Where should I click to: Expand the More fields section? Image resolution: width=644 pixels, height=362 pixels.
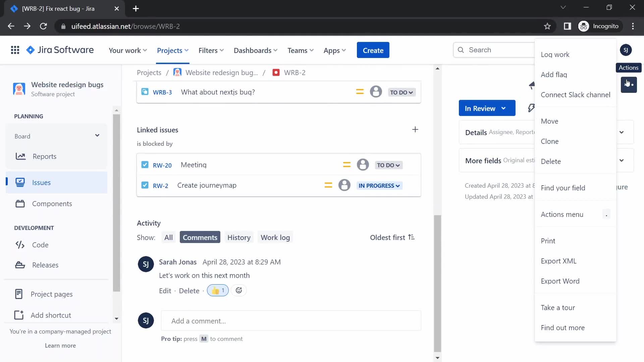[x=622, y=160]
